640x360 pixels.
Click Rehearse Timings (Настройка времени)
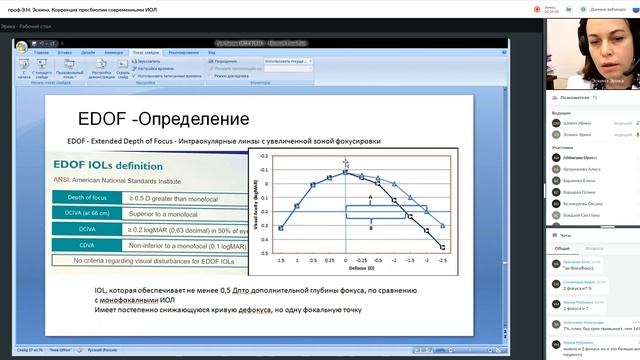click(153, 69)
